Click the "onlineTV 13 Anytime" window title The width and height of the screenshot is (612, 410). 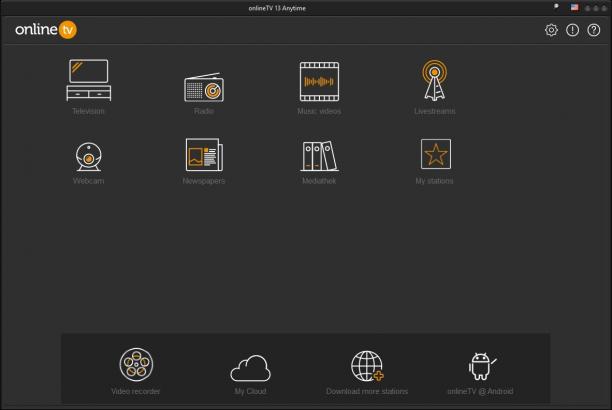(277, 8)
